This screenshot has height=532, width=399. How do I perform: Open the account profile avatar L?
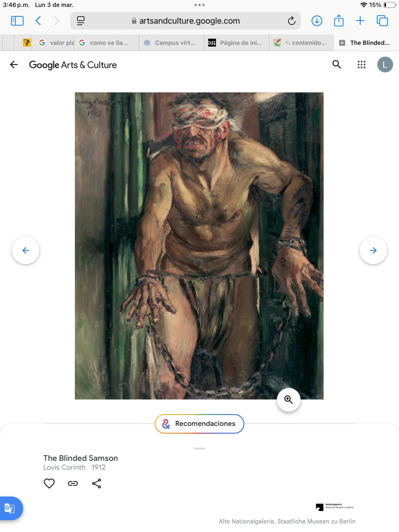(385, 65)
